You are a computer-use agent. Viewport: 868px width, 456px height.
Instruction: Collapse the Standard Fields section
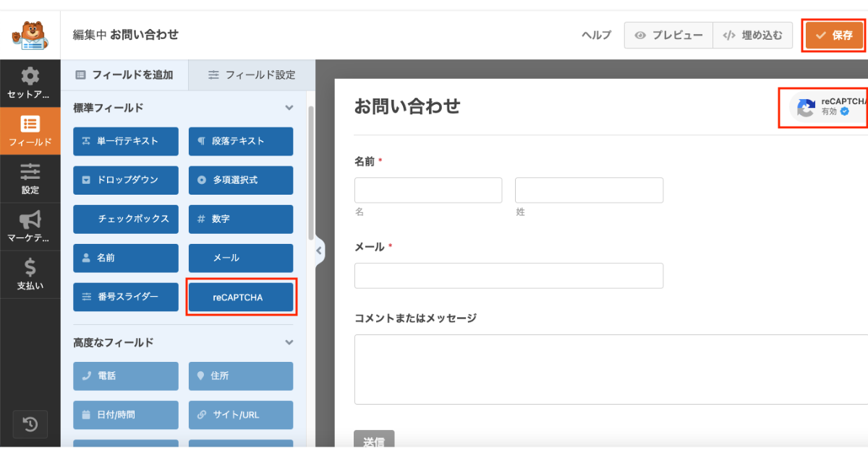289,108
